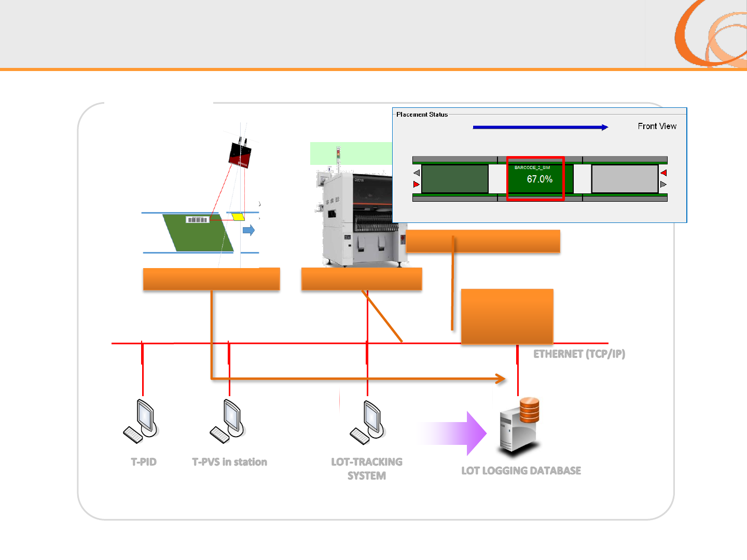The image size is (747, 560).
Task: Open the LOT-TRACKING SYSTEM computer icon
Action: (x=367, y=423)
